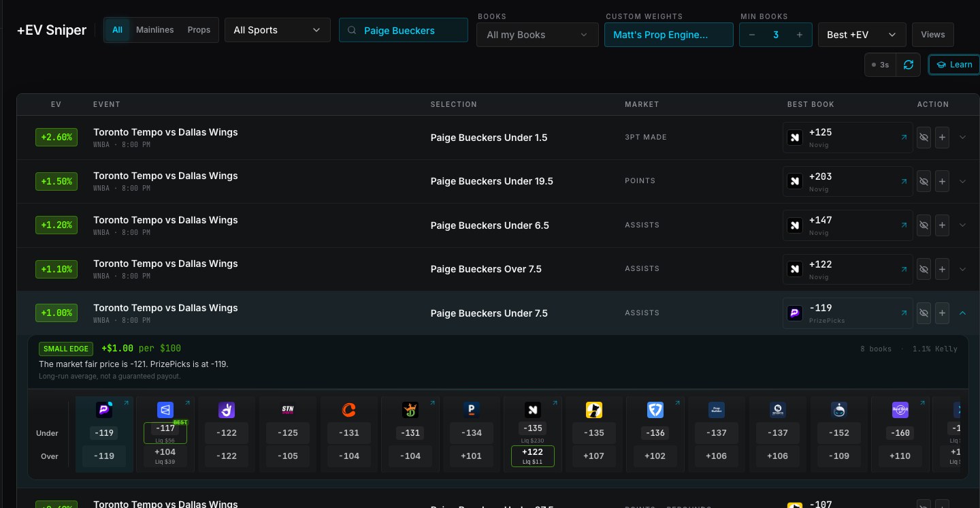Switch to the Mainlines tab
Image resolution: width=980 pixels, height=508 pixels.
[154, 30]
